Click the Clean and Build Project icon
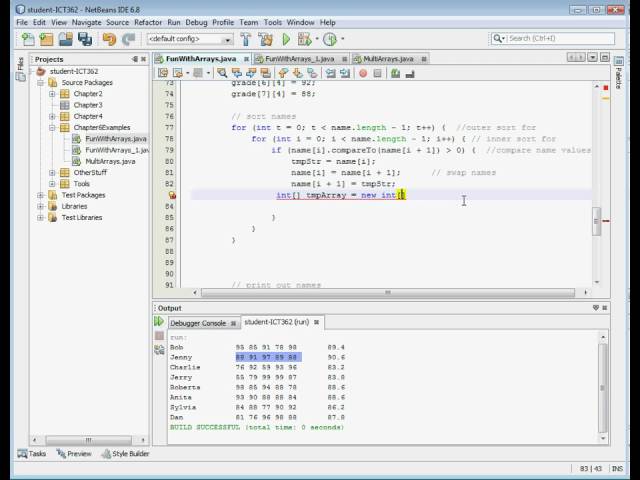Screen dimensions: 640x480 click(265, 39)
